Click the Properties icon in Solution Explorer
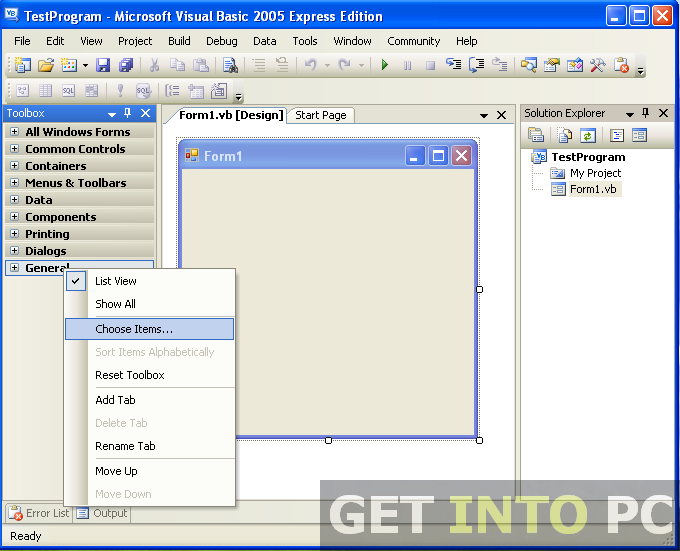 pyautogui.click(x=537, y=135)
